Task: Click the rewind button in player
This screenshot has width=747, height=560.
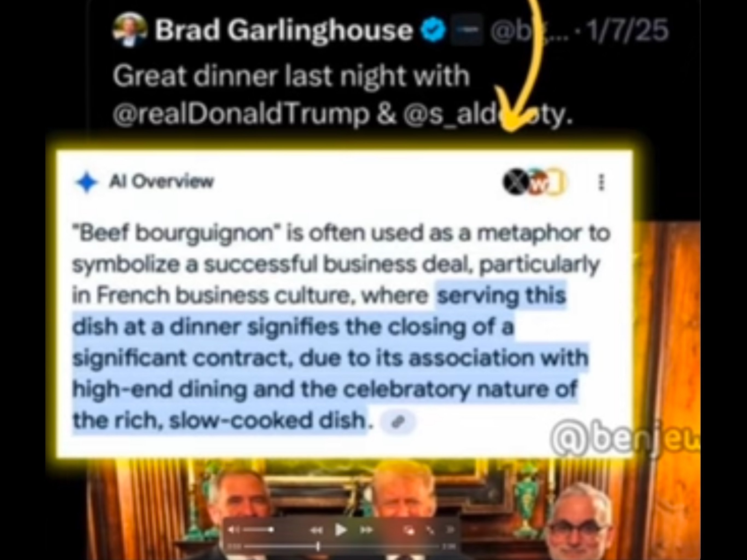Action: click(316, 530)
